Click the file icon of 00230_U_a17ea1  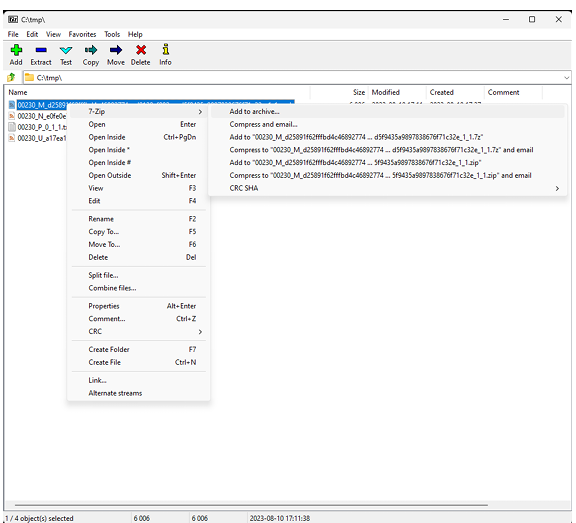coord(12,138)
